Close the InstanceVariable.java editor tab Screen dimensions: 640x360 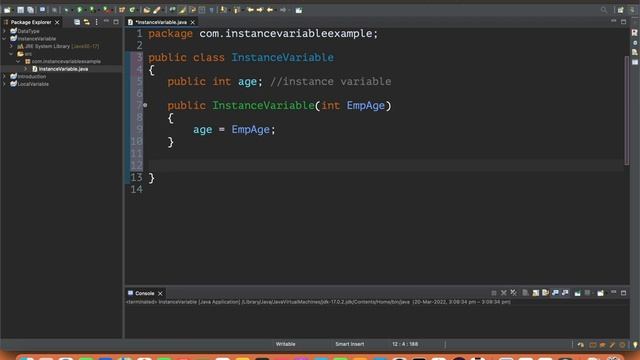pyautogui.click(x=193, y=22)
